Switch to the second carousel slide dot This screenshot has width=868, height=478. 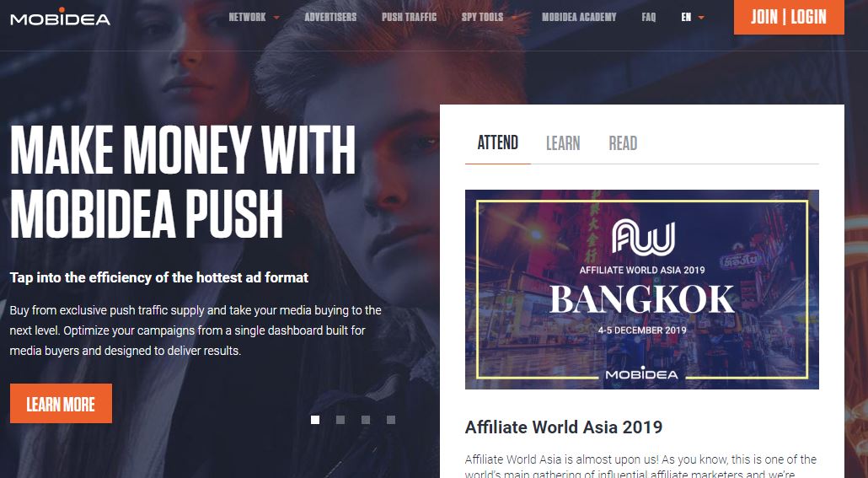[x=340, y=420]
